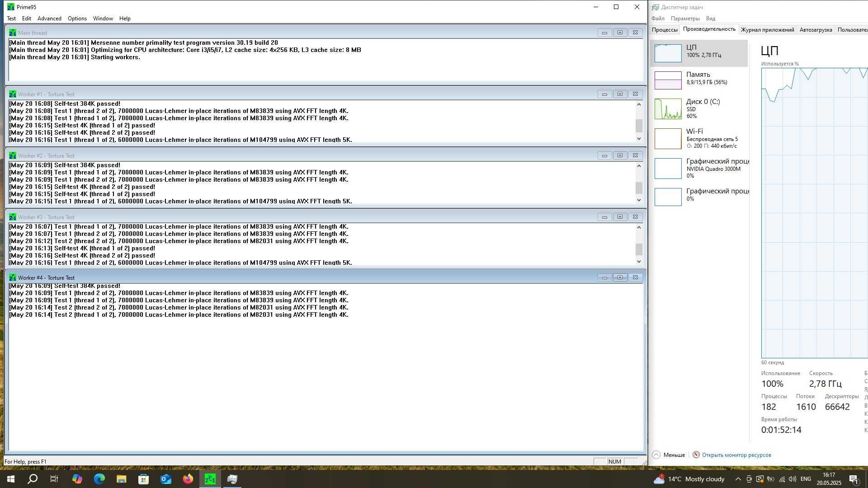The height and width of the screenshot is (488, 868).
Task: Click the NUM indicator in Prime95 status bar
Action: click(614, 461)
